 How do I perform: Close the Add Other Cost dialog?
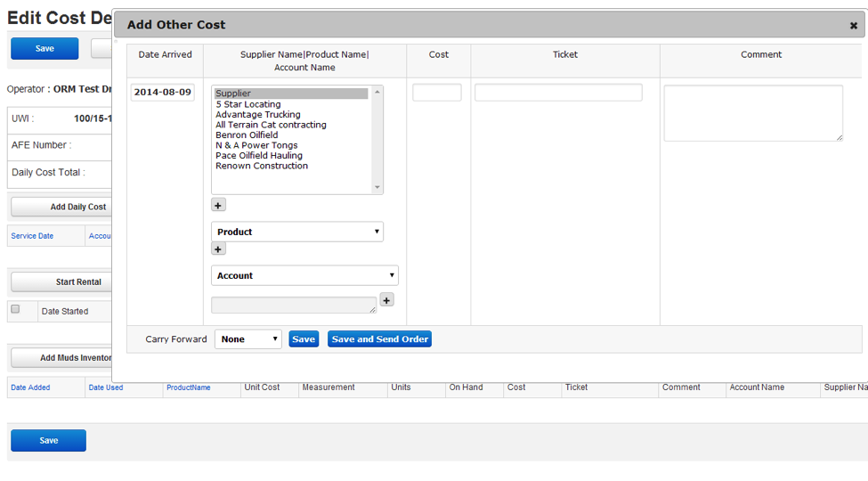click(853, 26)
